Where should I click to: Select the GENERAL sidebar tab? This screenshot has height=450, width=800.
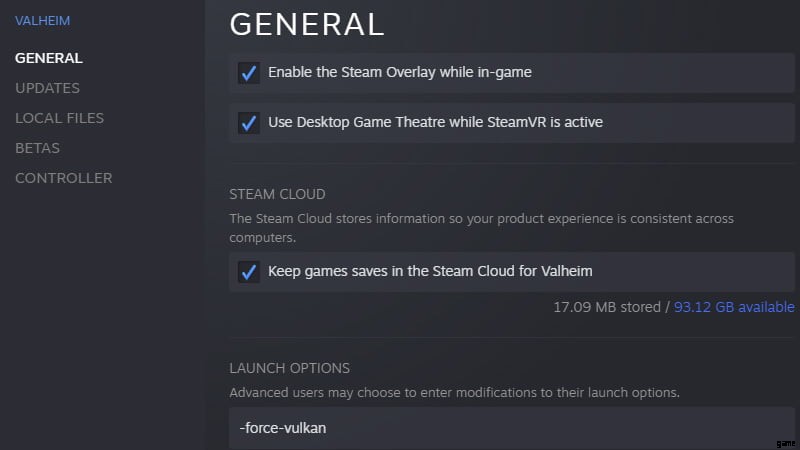pyautogui.click(x=49, y=58)
